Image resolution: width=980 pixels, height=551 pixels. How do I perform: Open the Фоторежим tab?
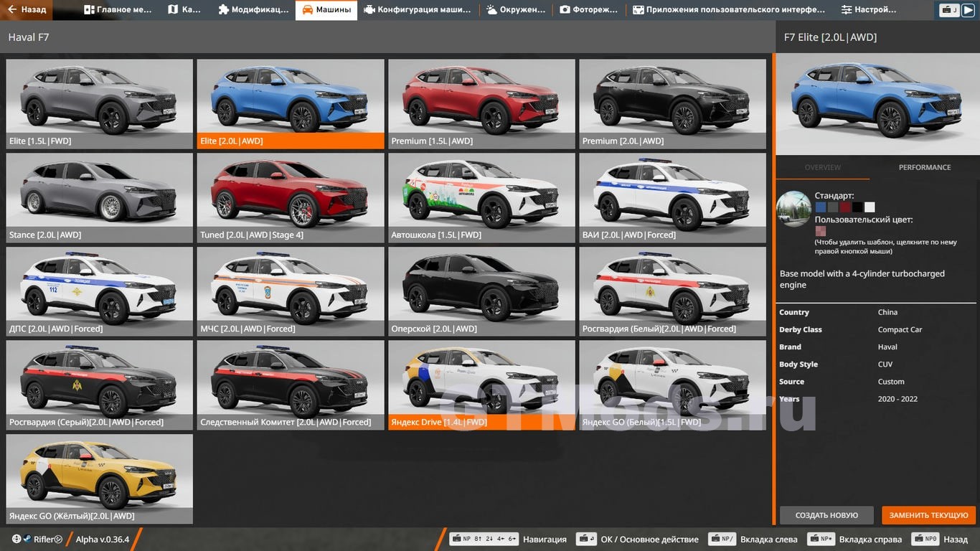click(588, 10)
